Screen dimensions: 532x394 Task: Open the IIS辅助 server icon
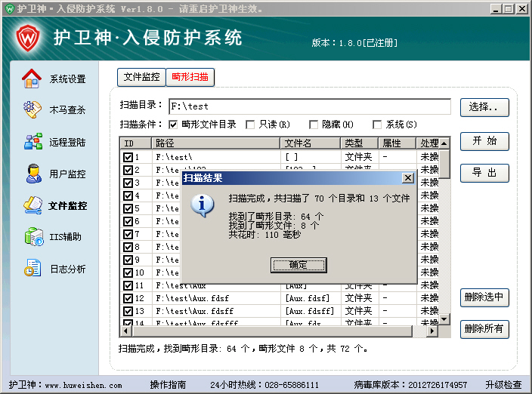[33, 236]
